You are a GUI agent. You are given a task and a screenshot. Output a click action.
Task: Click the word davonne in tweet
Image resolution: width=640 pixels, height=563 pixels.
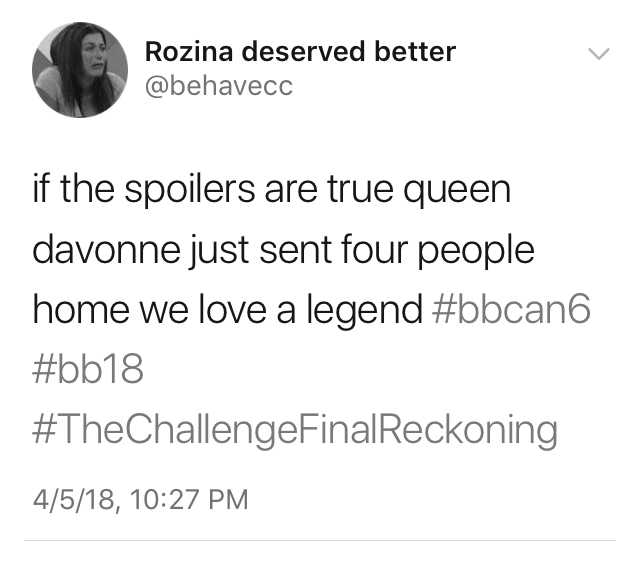(x=107, y=249)
